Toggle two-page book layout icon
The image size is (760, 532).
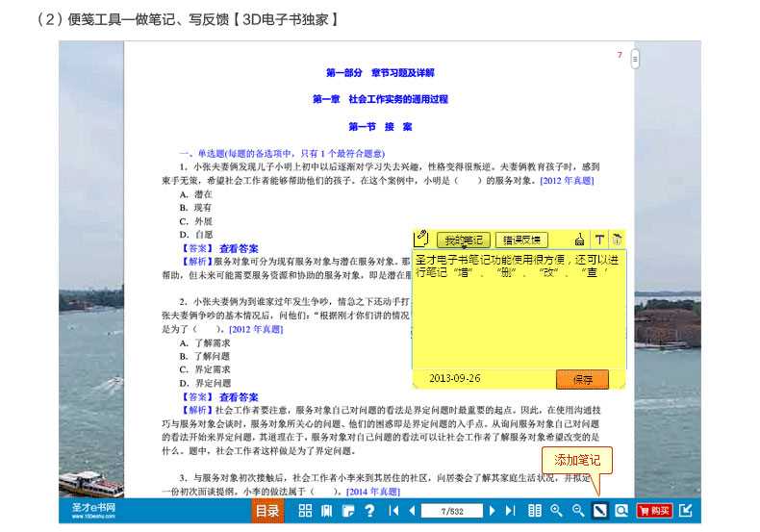point(535,511)
